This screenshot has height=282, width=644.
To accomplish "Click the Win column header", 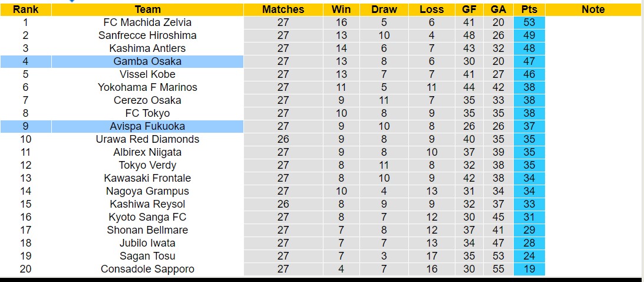I will click(x=341, y=9).
